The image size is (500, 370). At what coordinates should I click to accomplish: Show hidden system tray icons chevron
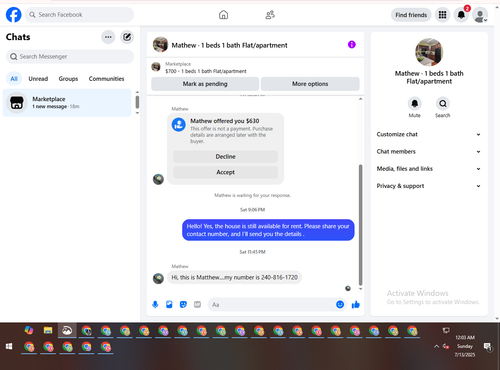point(436,347)
